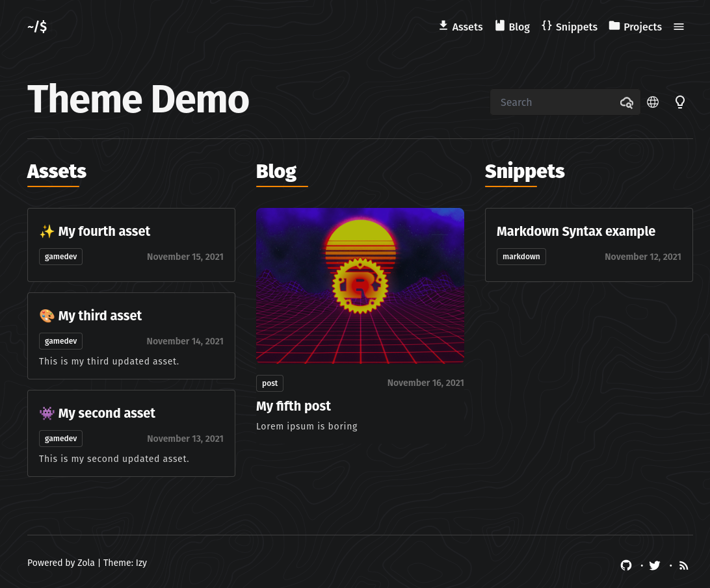Click the cloud search icon
The width and height of the screenshot is (710, 588).
coord(627,102)
